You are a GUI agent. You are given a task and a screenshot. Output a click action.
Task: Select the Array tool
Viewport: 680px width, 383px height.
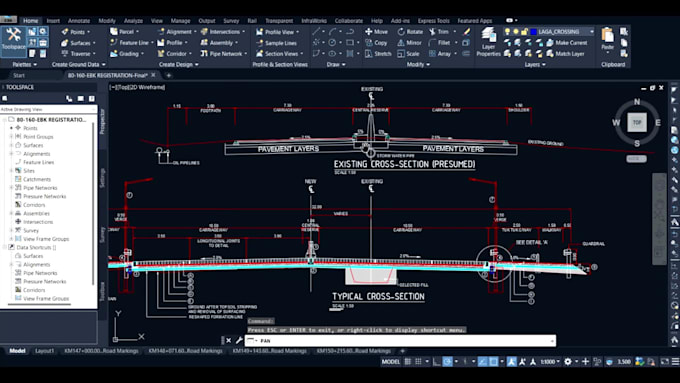click(x=440, y=54)
